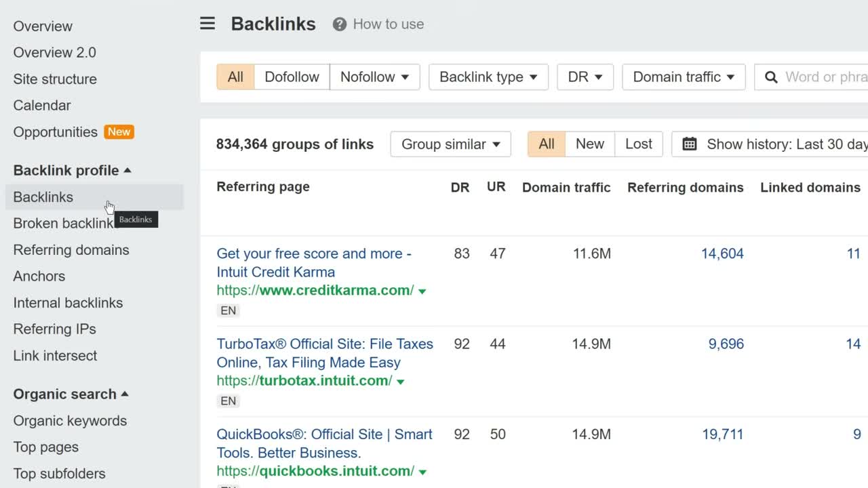Open Organic keywords report
The height and width of the screenshot is (488, 868).
click(71, 421)
